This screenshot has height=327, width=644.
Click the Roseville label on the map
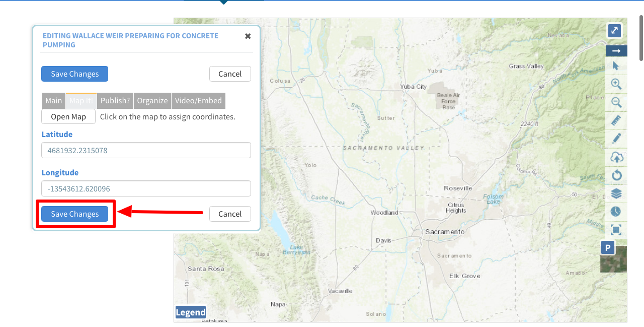tap(458, 188)
